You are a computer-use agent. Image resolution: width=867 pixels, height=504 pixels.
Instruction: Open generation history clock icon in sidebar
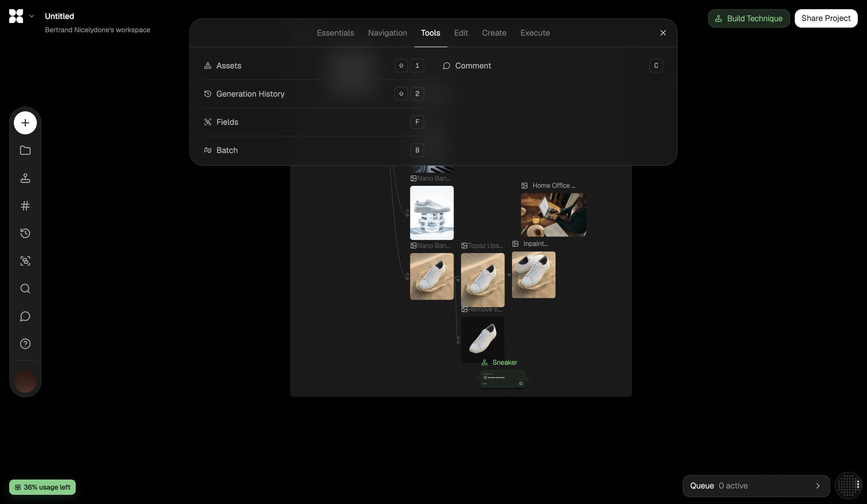[x=25, y=233]
